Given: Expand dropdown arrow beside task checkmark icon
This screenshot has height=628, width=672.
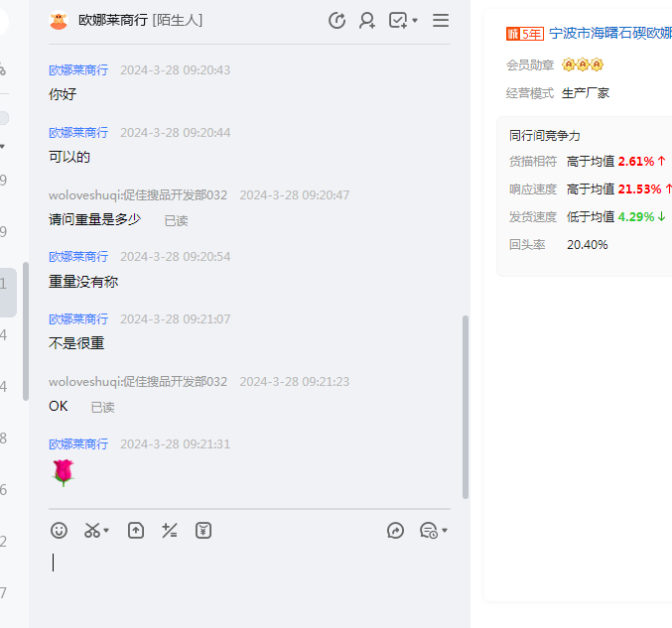Looking at the screenshot, I should click(x=415, y=20).
